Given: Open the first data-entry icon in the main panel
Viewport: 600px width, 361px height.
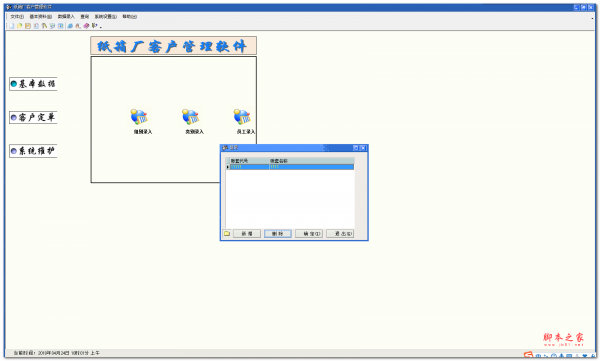Looking at the screenshot, I should click(x=139, y=117).
